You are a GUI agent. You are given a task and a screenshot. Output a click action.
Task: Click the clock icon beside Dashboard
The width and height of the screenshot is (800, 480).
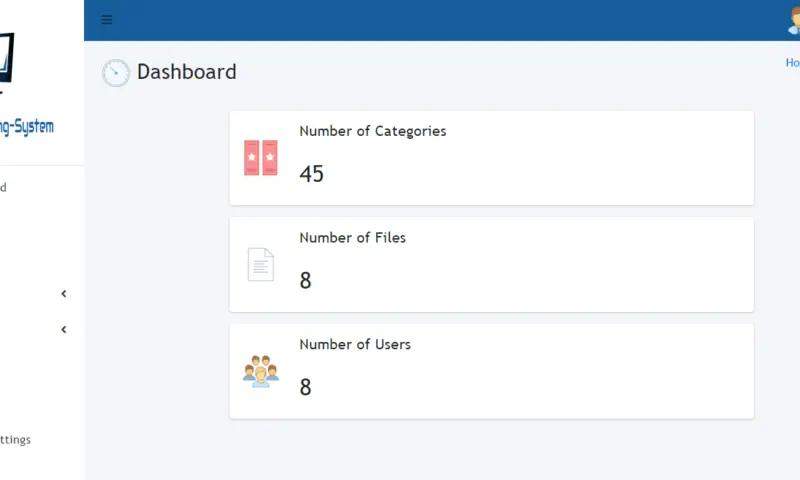[116, 73]
